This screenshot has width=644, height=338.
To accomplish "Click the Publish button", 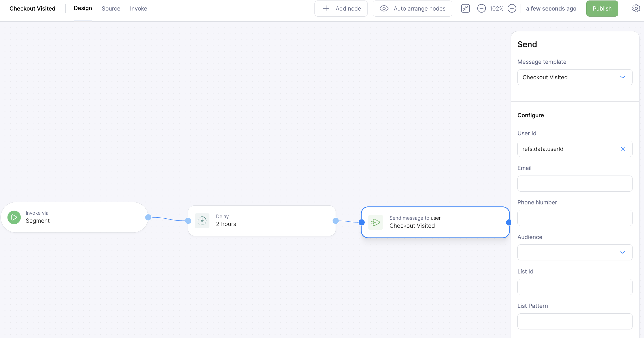I will [602, 9].
